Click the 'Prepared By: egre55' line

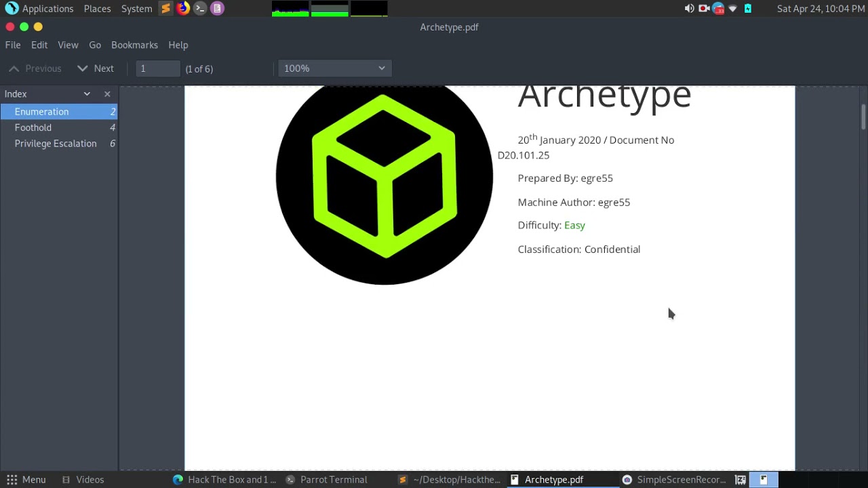(566, 178)
